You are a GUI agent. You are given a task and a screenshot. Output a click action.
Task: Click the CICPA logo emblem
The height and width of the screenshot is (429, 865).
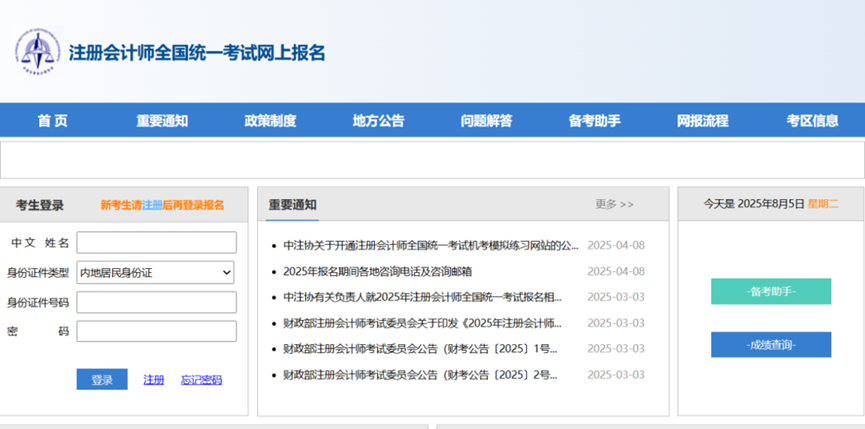38,50
